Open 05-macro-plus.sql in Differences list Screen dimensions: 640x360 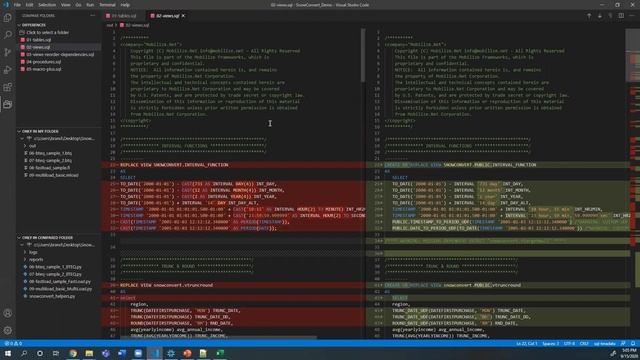(x=44, y=69)
